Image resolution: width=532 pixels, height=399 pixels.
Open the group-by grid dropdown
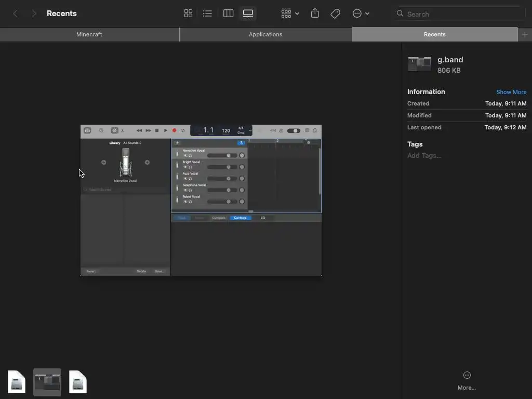pos(290,14)
